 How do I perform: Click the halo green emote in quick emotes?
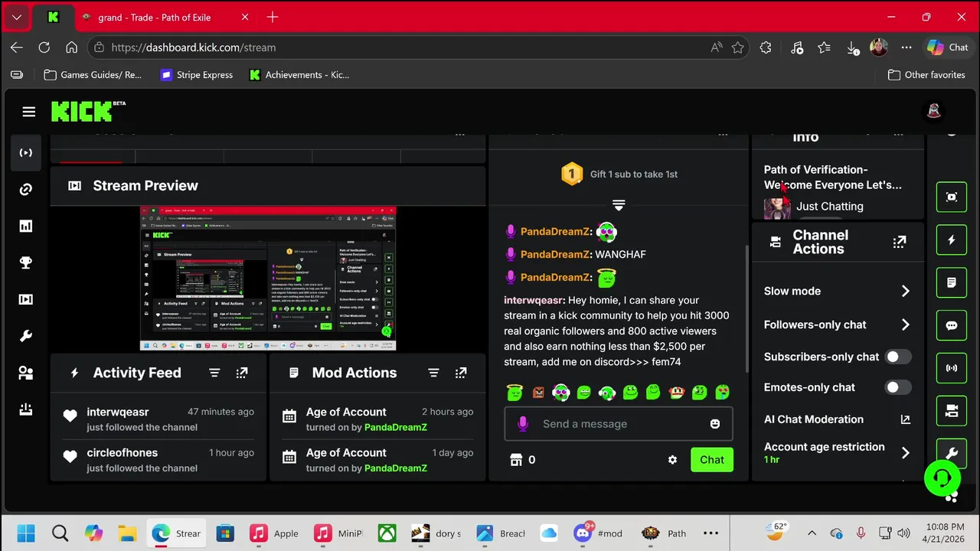pos(514,393)
